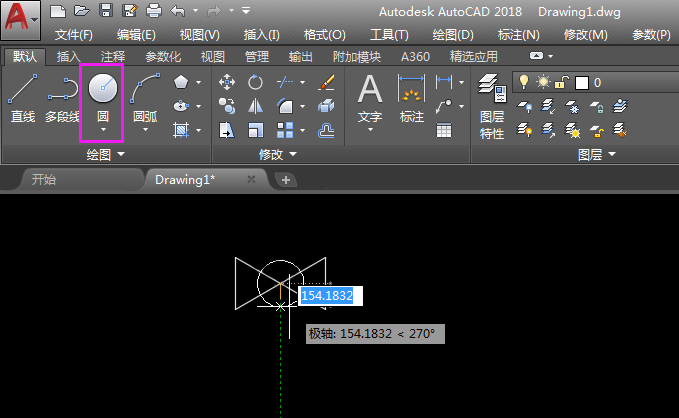The width and height of the screenshot is (679, 418).
Task: Click layer 0 white color swatch
Action: coord(582,83)
